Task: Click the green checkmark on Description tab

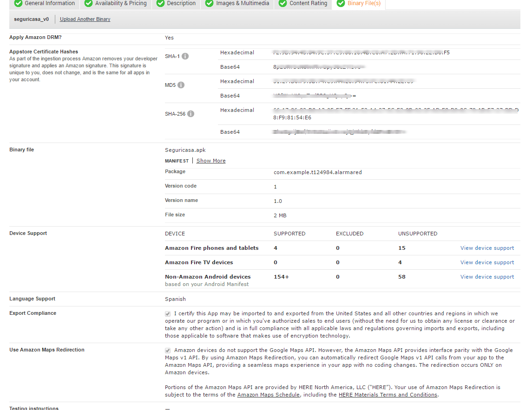Action: 160,3
